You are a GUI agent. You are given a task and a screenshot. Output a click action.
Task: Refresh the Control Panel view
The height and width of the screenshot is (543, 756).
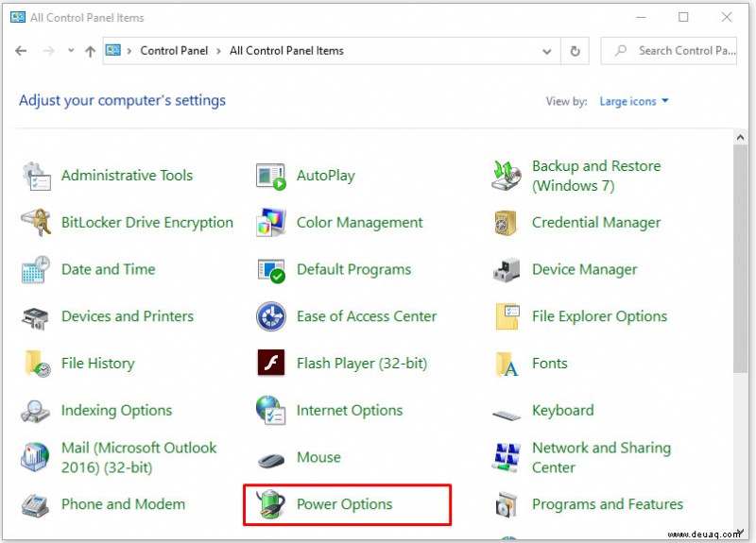(576, 51)
